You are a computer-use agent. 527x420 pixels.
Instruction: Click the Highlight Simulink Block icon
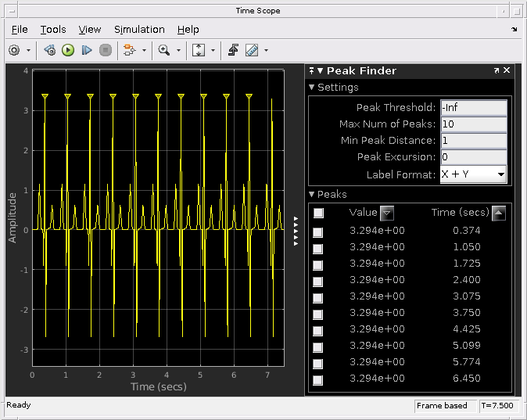[128, 50]
